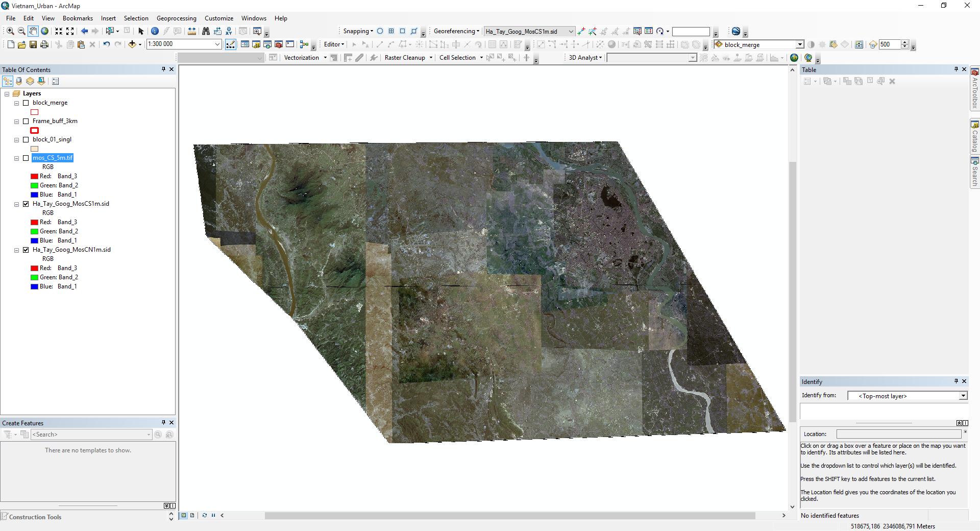980x531 pixels.
Task: Print the map
Action: pos(44,44)
